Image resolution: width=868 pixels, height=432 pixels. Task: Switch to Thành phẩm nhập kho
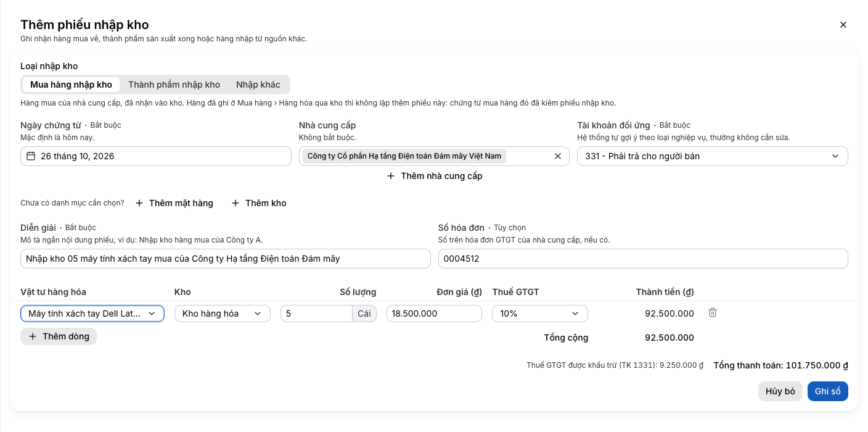pyautogui.click(x=174, y=85)
